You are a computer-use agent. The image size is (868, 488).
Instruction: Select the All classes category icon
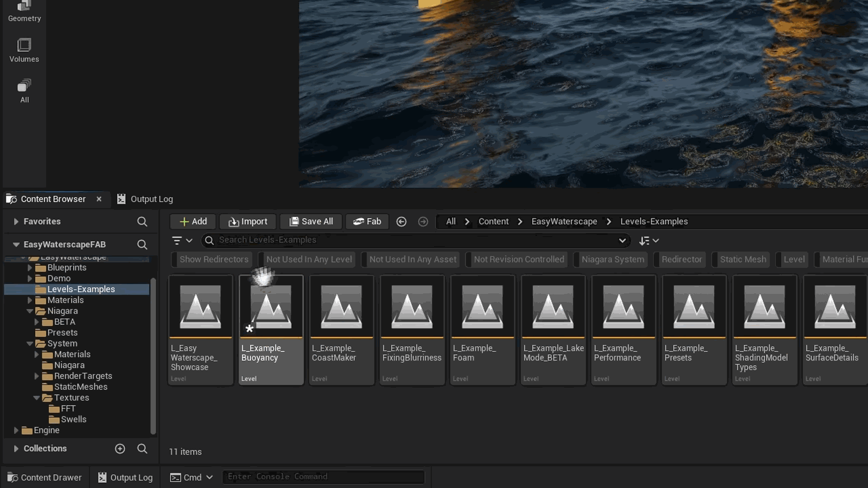click(24, 91)
